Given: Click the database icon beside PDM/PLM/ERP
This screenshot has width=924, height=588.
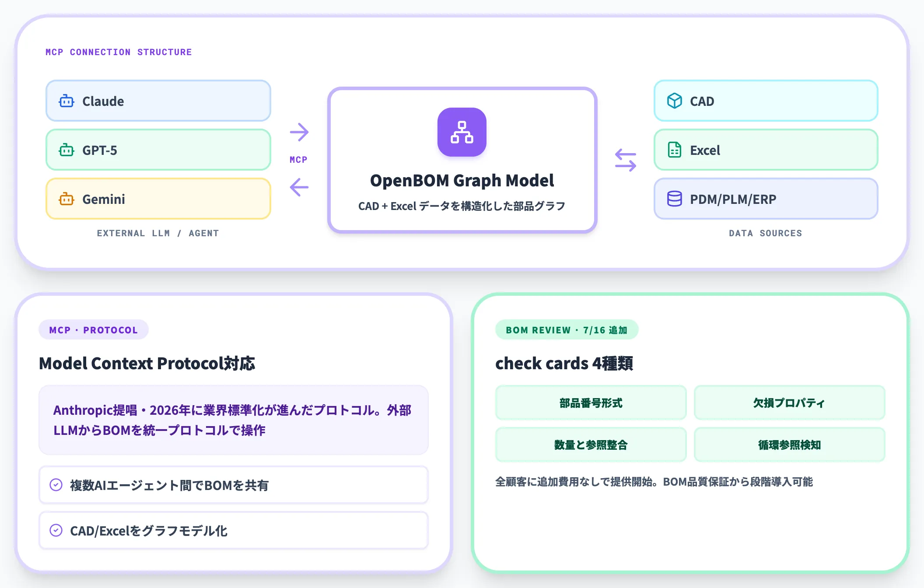Looking at the screenshot, I should 675,199.
